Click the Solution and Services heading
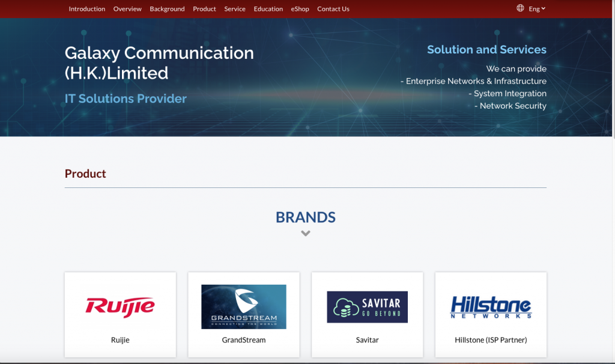Viewport: 615px width, 364px height. [486, 49]
